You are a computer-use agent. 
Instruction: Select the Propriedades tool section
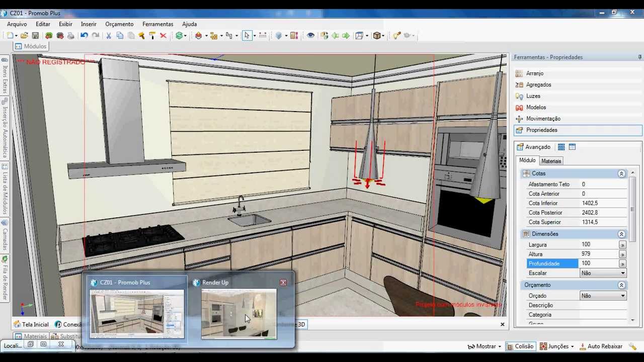[x=578, y=130]
